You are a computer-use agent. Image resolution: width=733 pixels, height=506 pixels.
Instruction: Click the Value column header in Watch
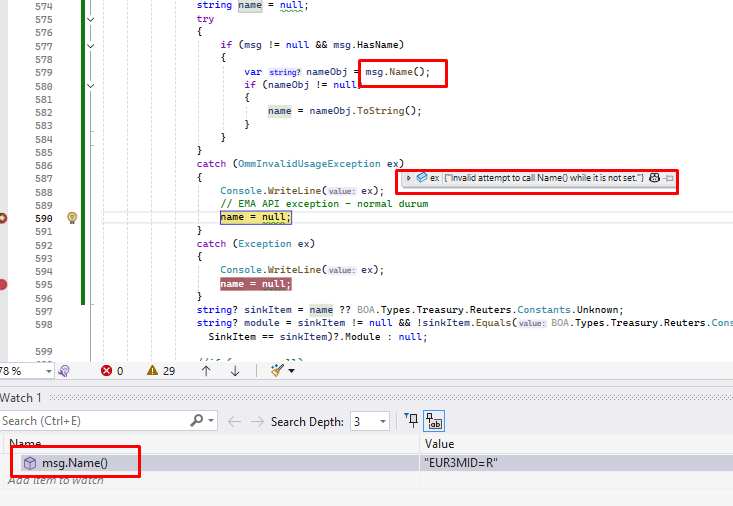[439, 444]
